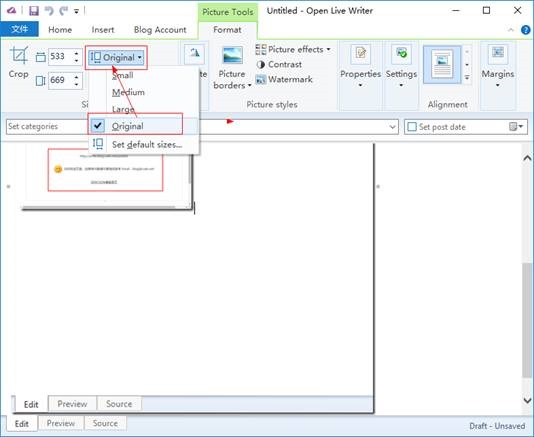The image size is (534, 437).
Task: Click the Open Live Writer app icon
Action: click(12, 11)
